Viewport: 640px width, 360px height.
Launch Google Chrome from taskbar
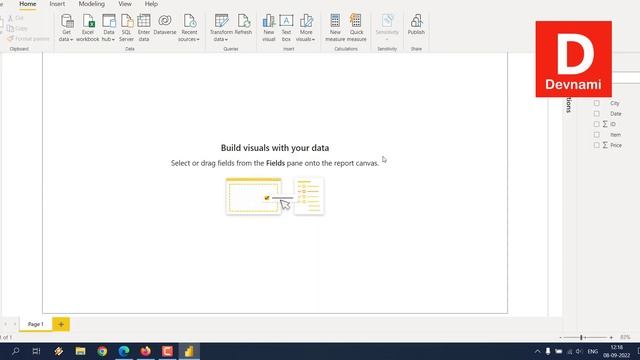pos(102,351)
